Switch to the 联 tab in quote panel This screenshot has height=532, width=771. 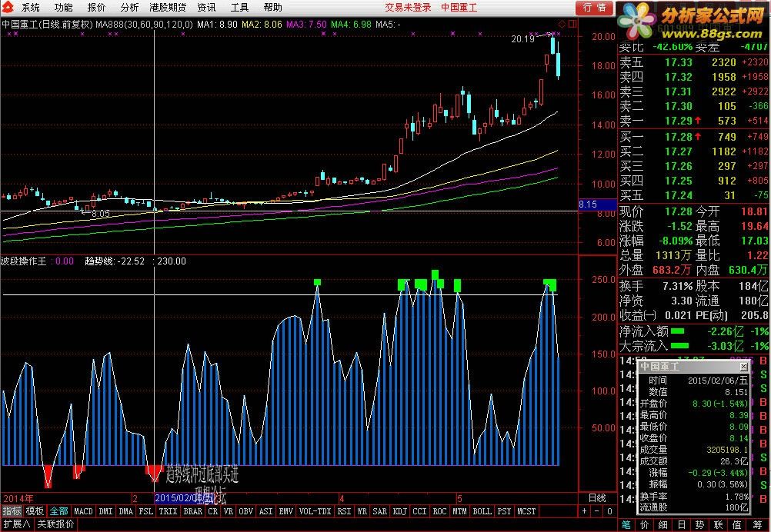point(719,524)
